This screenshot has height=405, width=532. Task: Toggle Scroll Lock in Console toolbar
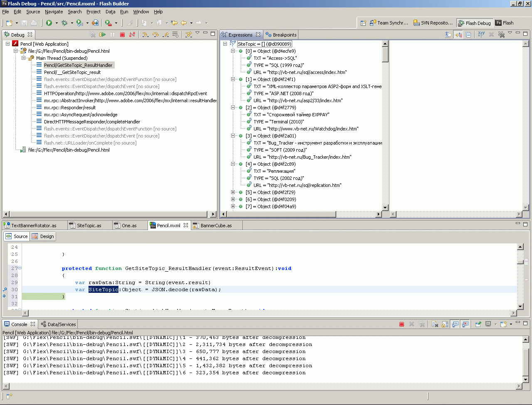click(445, 324)
